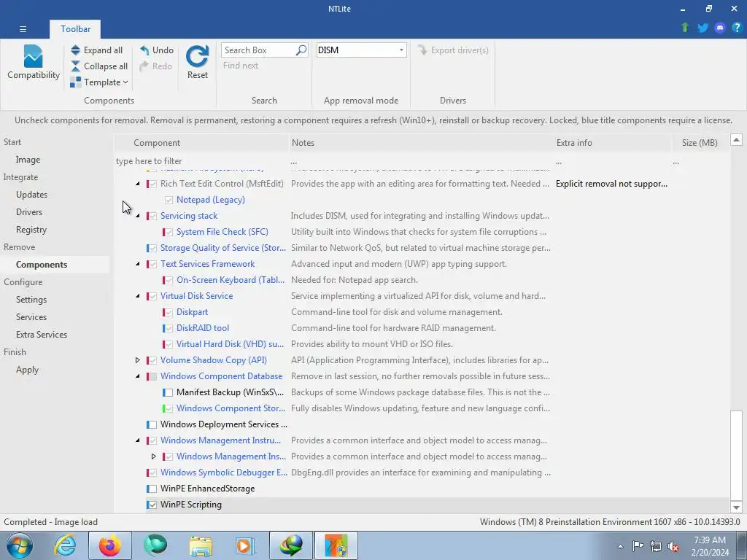Click the muted volume tray icon

[673, 546]
